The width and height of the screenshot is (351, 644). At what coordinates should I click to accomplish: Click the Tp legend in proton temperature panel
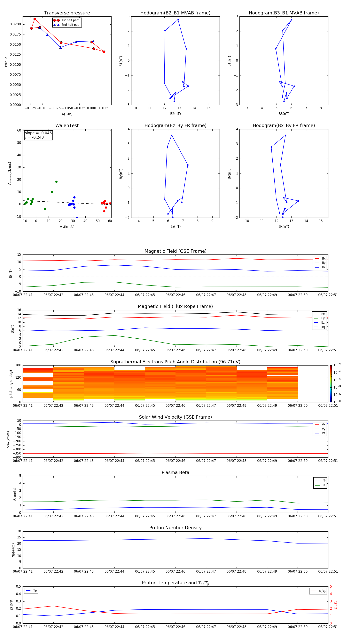tap(31, 591)
